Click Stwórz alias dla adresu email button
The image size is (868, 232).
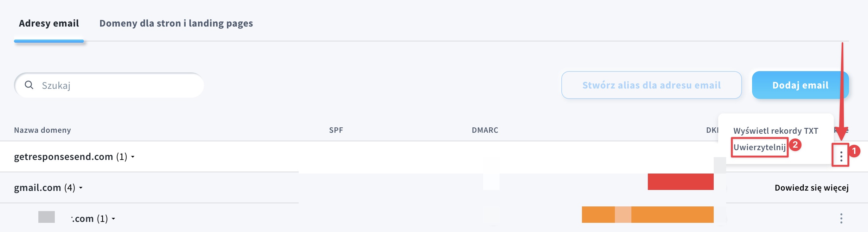click(651, 85)
